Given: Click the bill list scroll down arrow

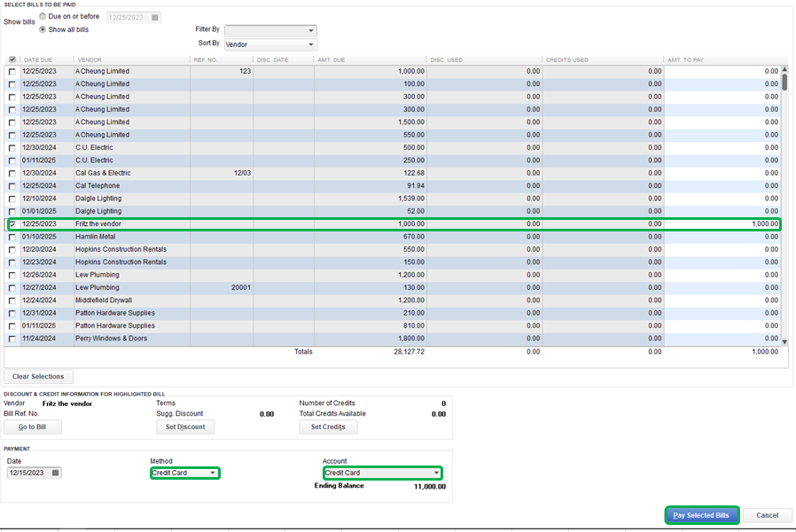Looking at the screenshot, I should (x=784, y=340).
